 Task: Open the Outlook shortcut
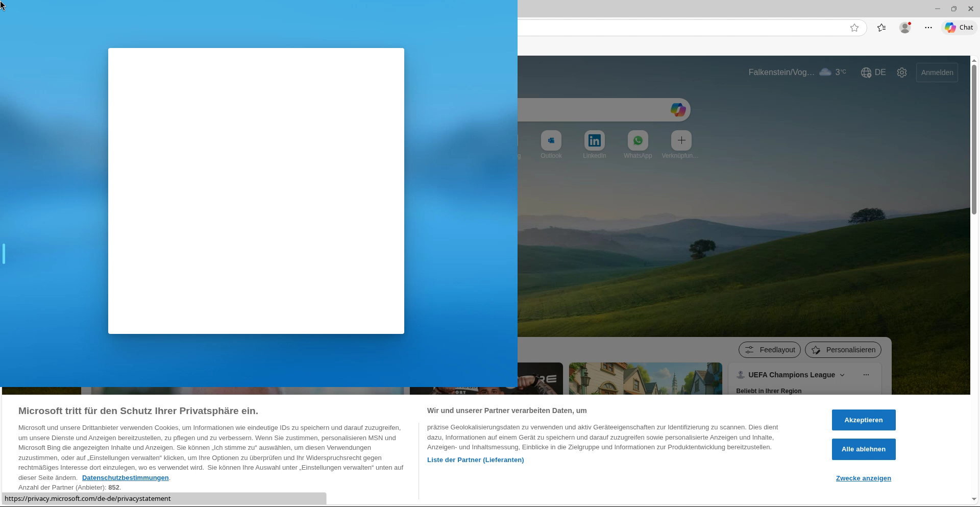point(551,141)
